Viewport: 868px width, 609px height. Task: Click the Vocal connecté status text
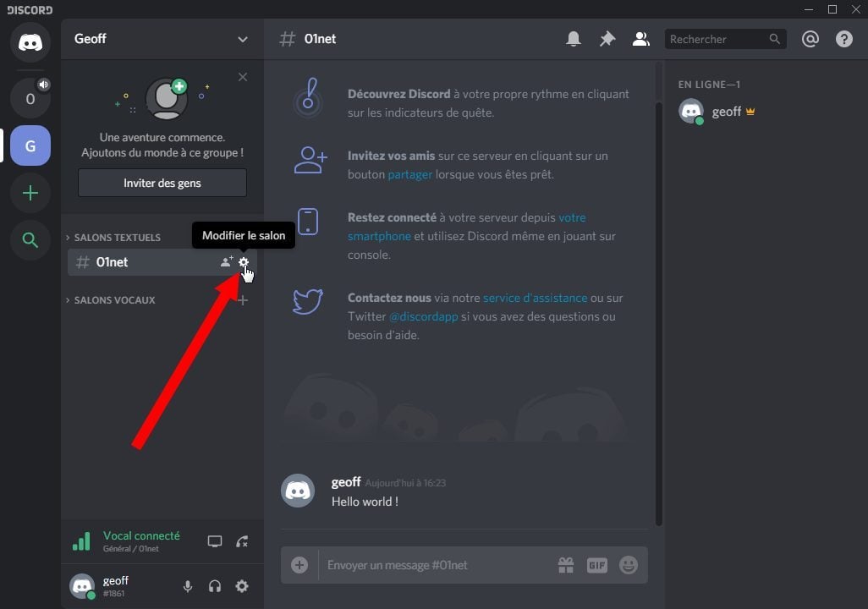coord(141,536)
